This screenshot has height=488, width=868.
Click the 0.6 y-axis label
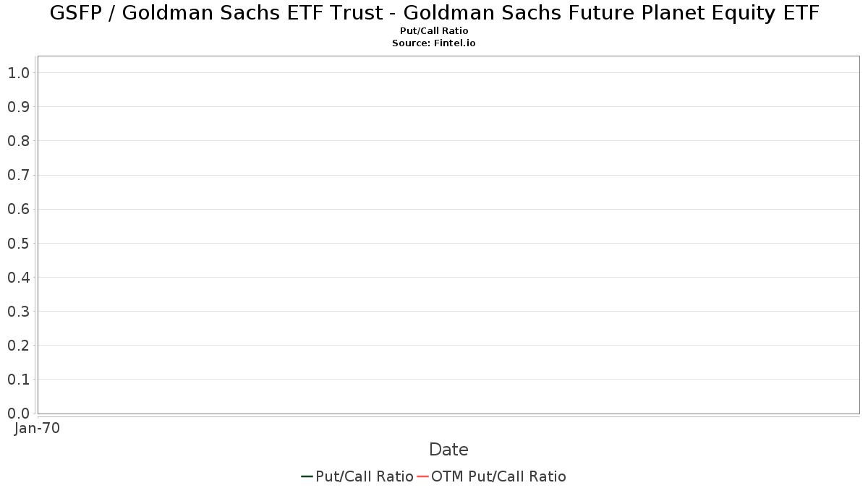(18, 209)
